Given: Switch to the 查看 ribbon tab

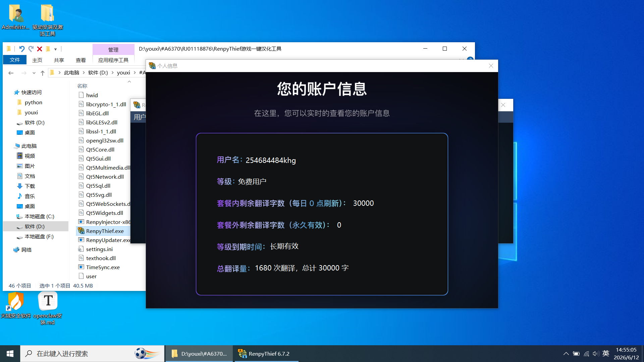Looking at the screenshot, I should [81, 60].
